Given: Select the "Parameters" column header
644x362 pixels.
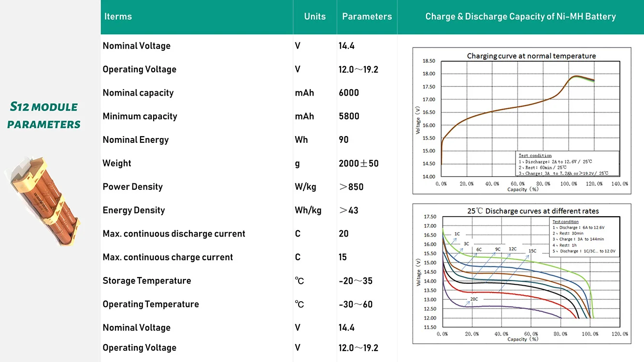Looking at the screenshot, I should pyautogui.click(x=367, y=16).
